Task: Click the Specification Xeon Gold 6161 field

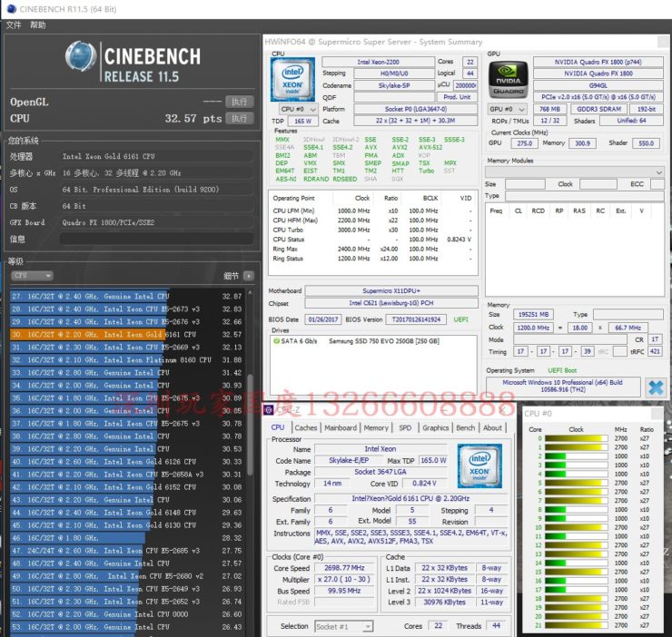Action: coord(410,499)
